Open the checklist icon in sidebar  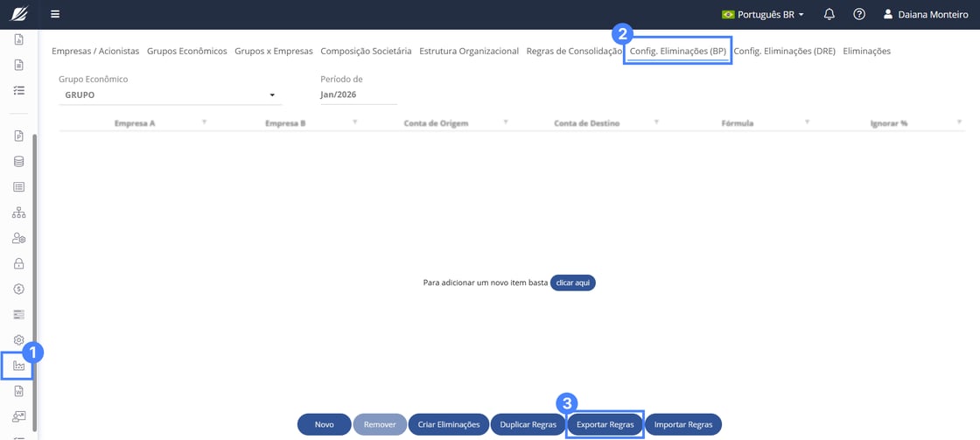pyautogui.click(x=18, y=91)
